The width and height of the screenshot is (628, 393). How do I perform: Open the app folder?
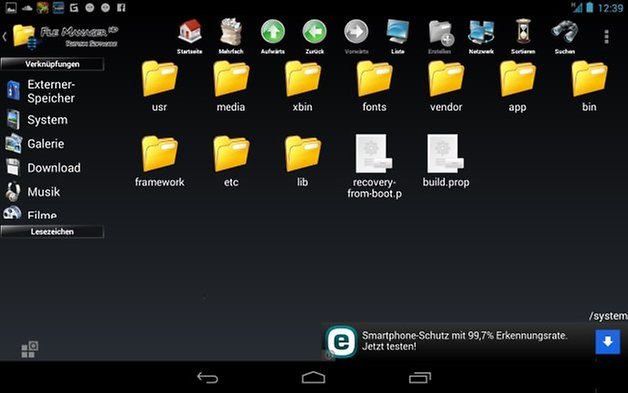[517, 86]
